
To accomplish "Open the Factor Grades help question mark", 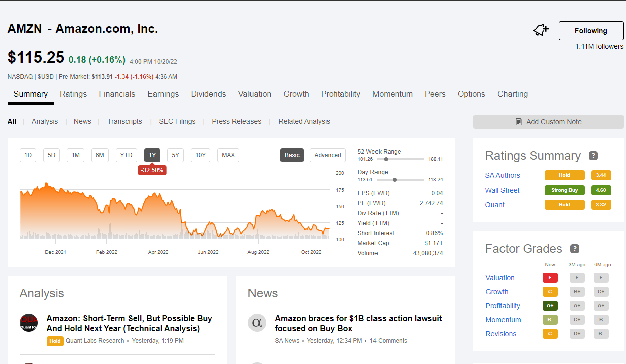I will pos(575,249).
